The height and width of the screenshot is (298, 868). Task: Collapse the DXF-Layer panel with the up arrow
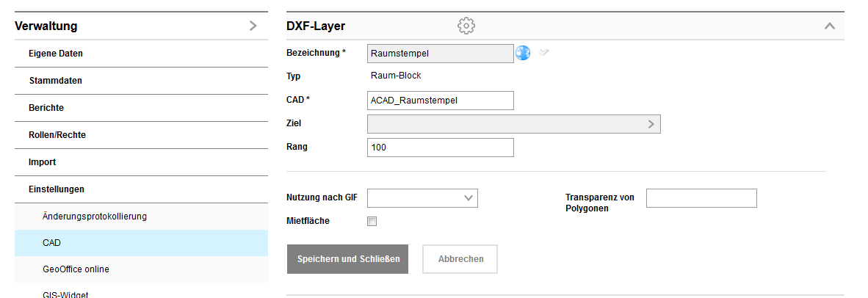[x=830, y=26]
